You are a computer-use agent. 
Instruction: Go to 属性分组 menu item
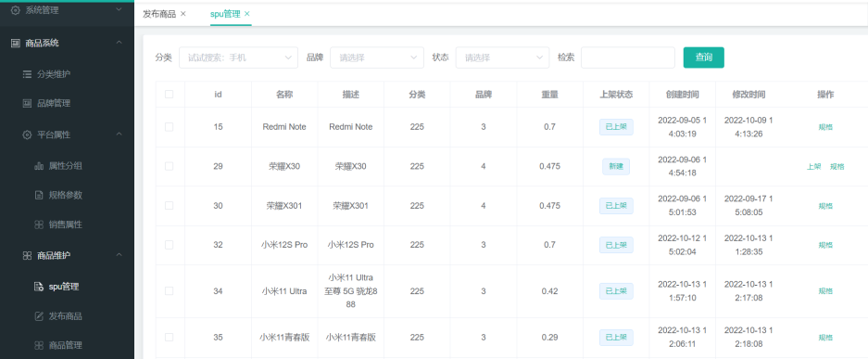coord(66,166)
